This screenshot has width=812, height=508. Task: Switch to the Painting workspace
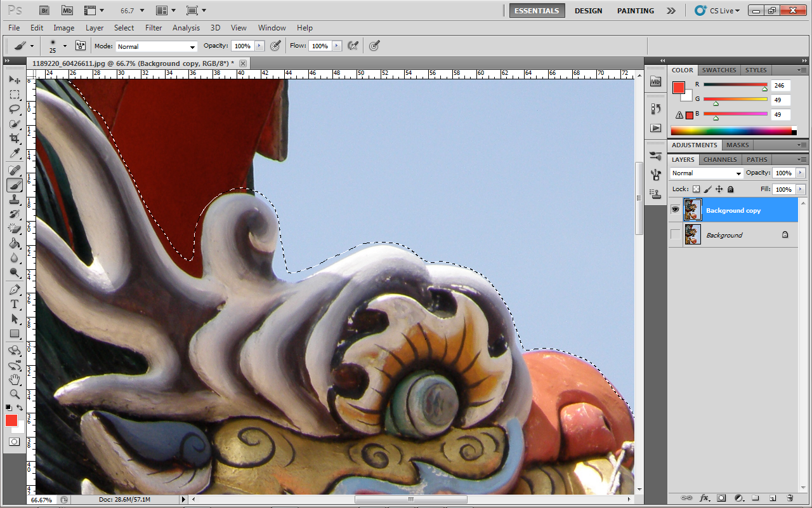[x=635, y=11]
